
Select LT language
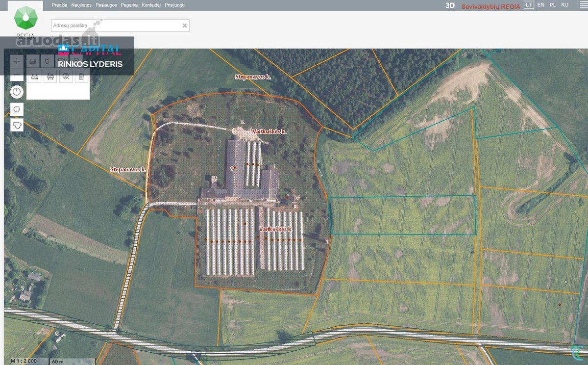529,5
